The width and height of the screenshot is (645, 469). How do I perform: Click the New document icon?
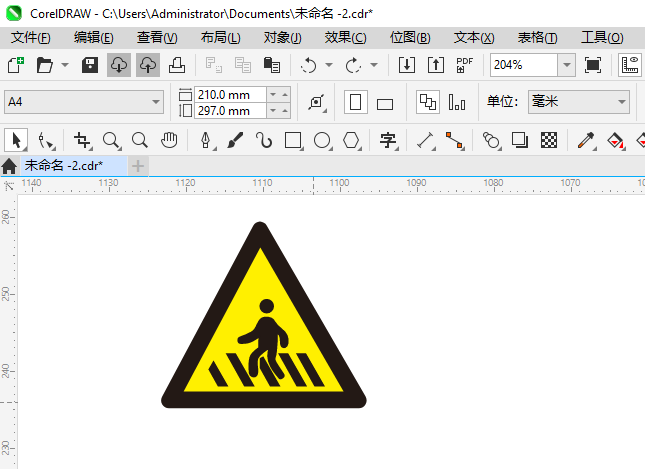16,65
